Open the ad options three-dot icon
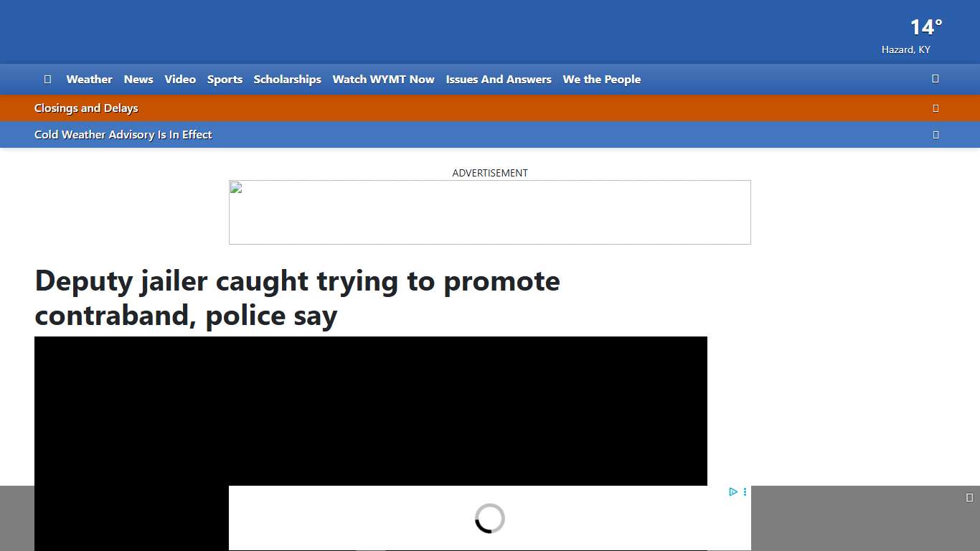 coord(745,492)
